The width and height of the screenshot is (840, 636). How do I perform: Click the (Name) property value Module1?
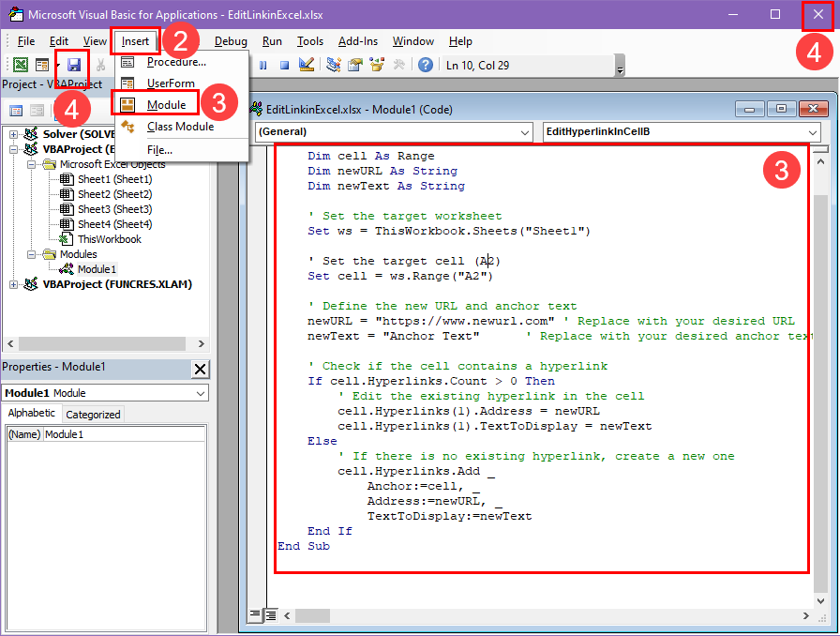[x=125, y=434]
